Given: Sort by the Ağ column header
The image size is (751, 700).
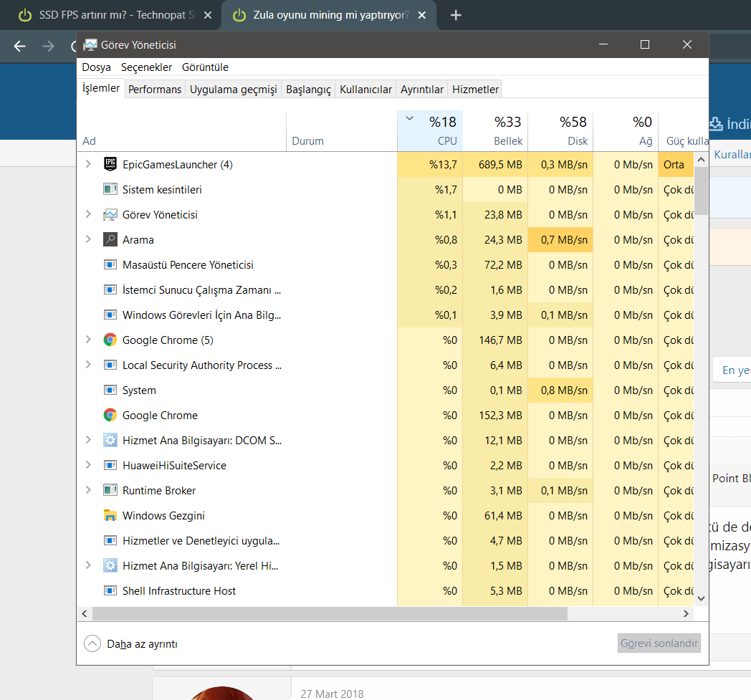Looking at the screenshot, I should click(626, 130).
